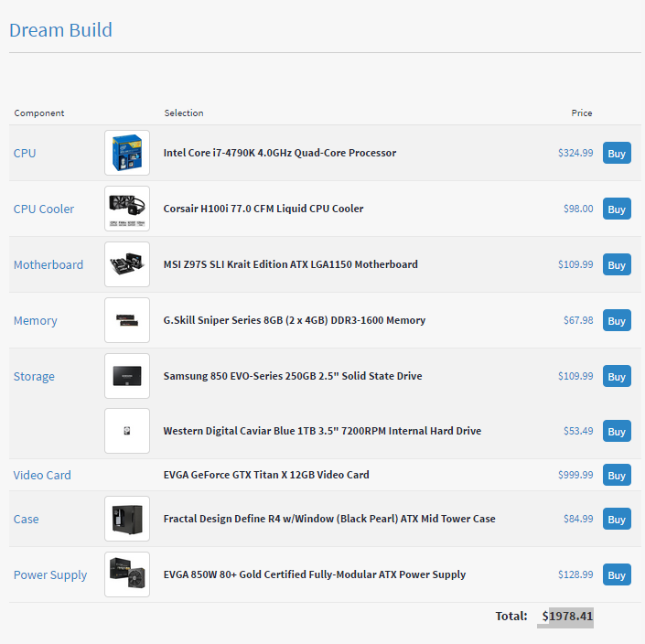Click the Component column header
645x644 pixels.
pyautogui.click(x=39, y=113)
